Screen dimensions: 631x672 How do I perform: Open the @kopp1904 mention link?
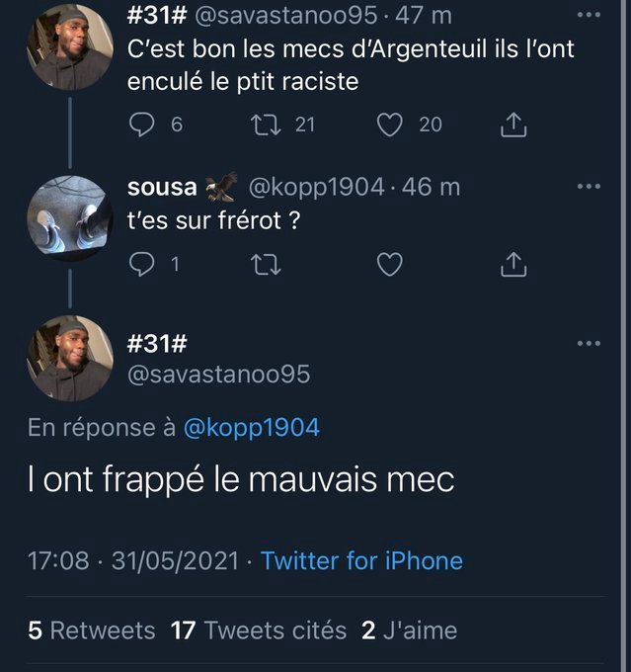(x=252, y=427)
